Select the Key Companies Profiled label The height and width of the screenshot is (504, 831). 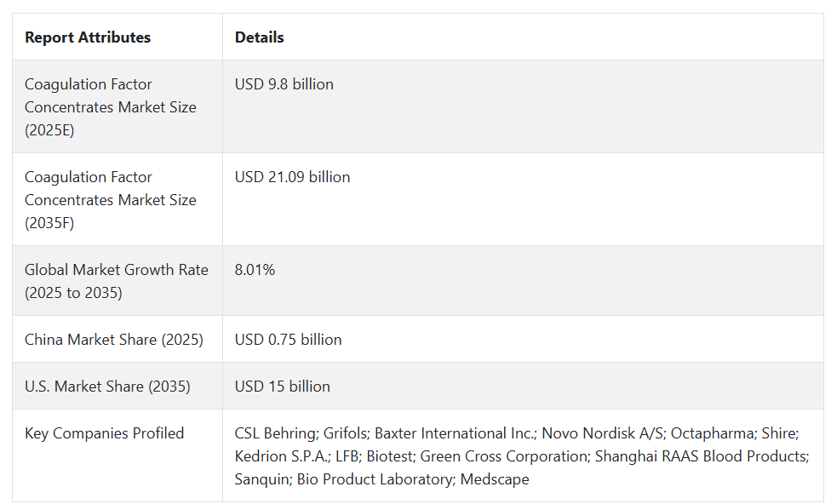(x=105, y=433)
